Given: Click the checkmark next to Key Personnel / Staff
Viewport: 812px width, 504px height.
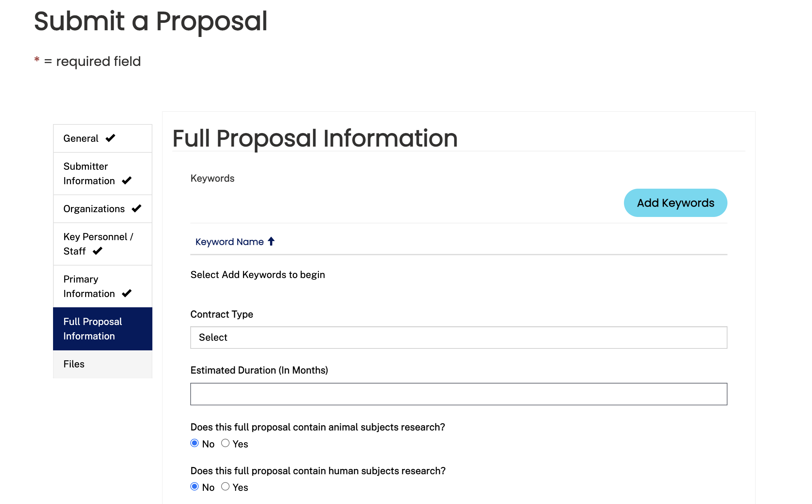Looking at the screenshot, I should 97,251.
